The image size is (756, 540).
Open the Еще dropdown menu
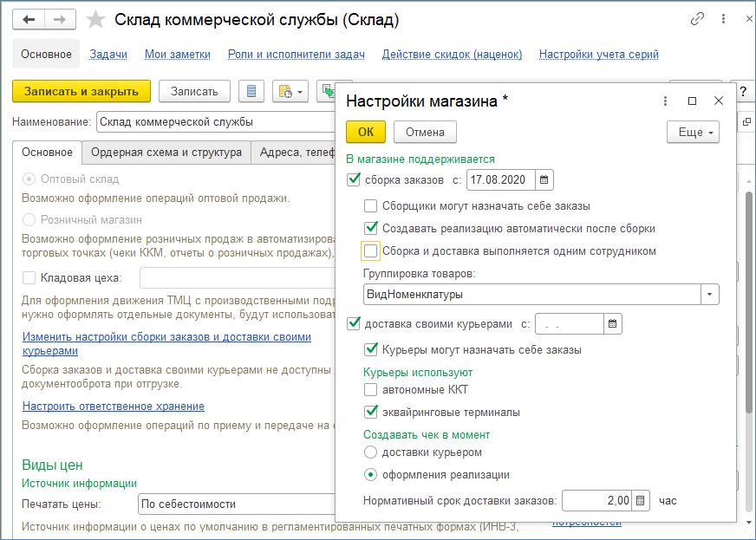pos(693,133)
